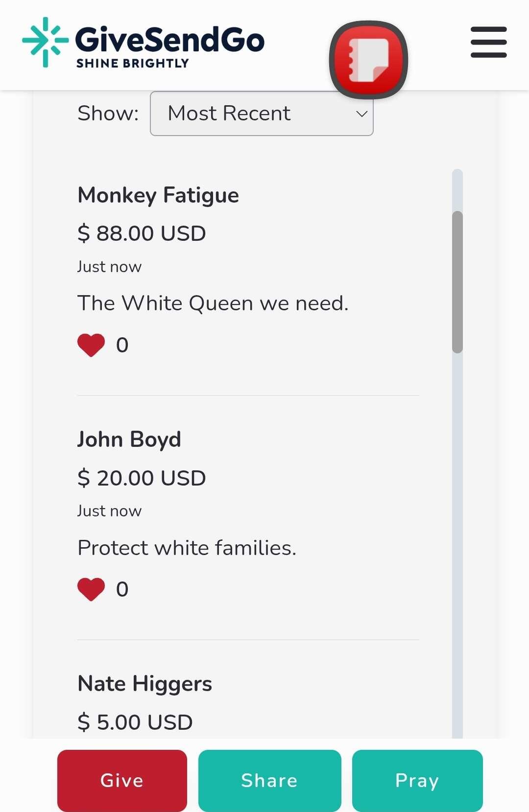529x812 pixels.
Task: Click the Show: label beside the dropdown
Action: (x=108, y=114)
